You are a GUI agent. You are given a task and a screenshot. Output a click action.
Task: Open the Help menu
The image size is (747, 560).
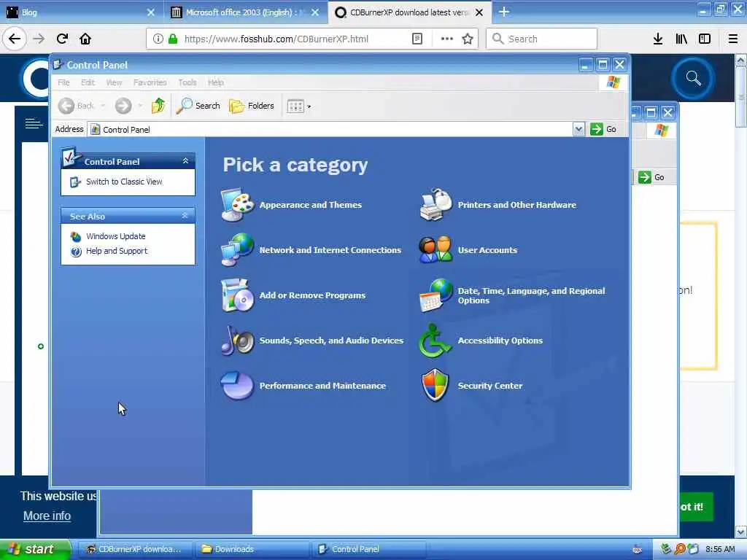click(x=215, y=82)
